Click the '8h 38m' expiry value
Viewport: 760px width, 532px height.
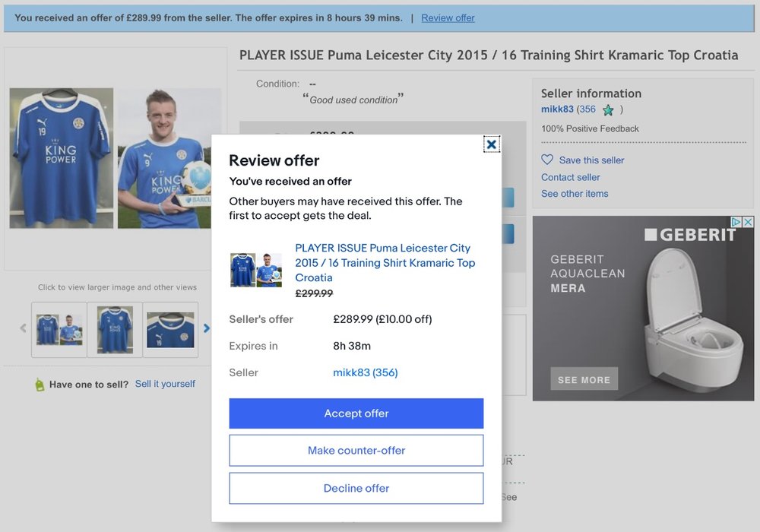352,346
